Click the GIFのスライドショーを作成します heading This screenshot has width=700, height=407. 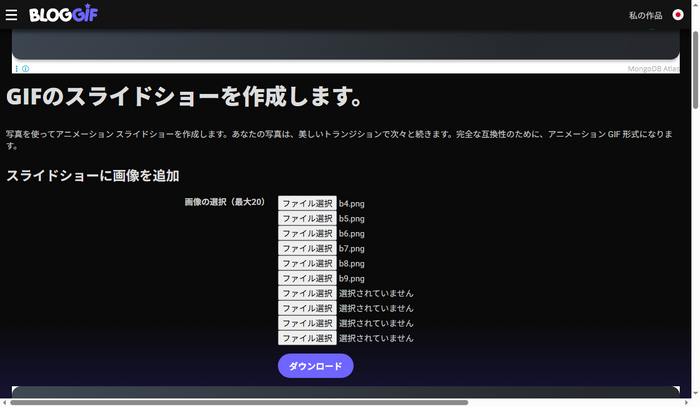click(184, 96)
